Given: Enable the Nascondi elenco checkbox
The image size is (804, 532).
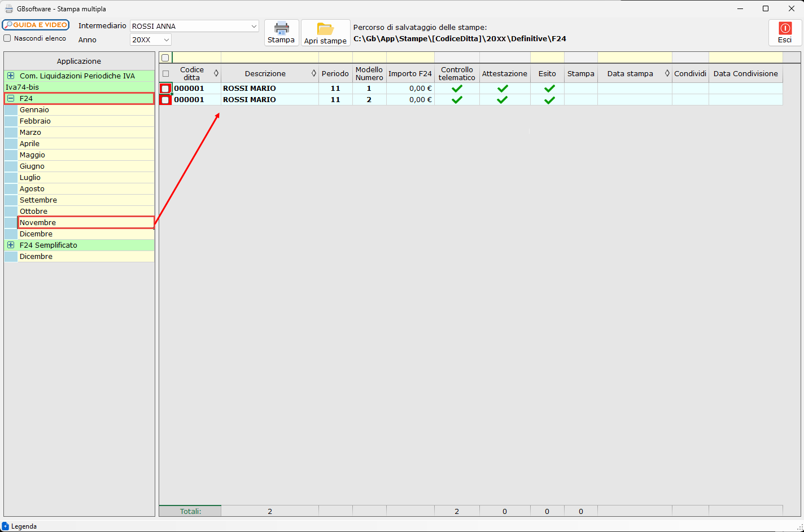Looking at the screenshot, I should pos(7,38).
